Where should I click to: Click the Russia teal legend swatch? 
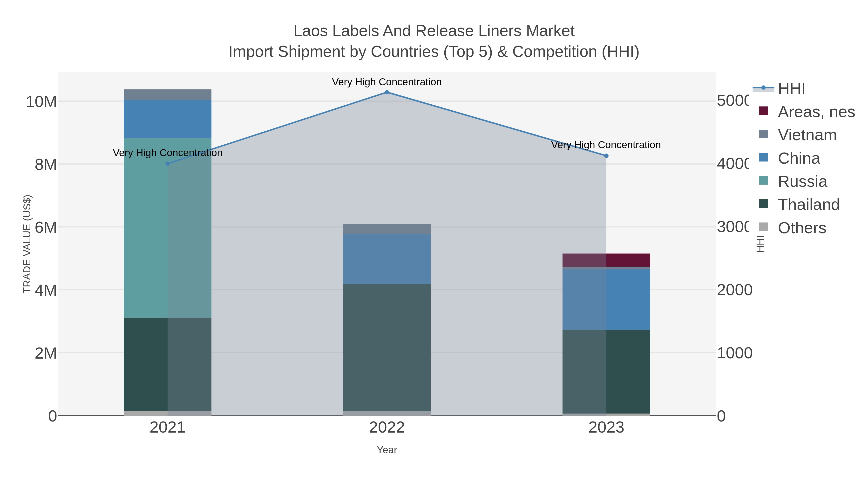763,180
